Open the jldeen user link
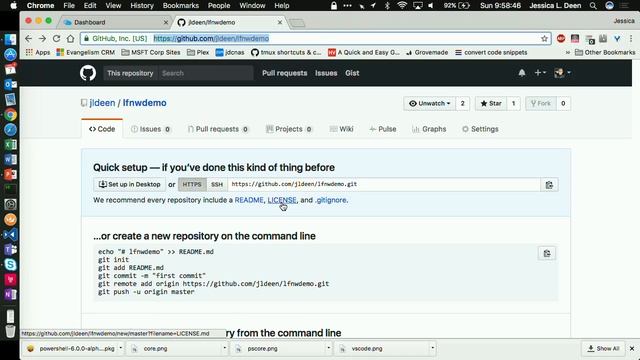 click(102, 103)
